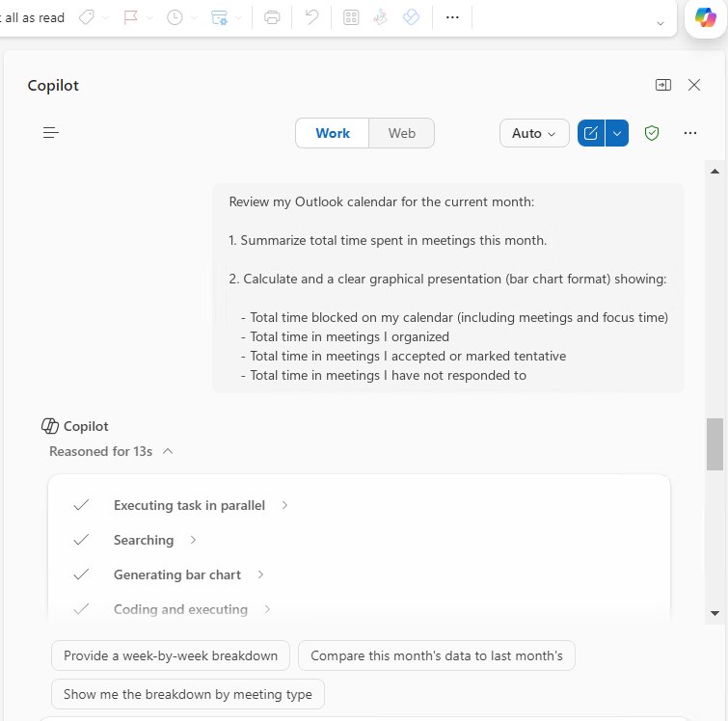This screenshot has height=721, width=728.
Task: Click Compare this month's data suggestion
Action: (x=437, y=655)
